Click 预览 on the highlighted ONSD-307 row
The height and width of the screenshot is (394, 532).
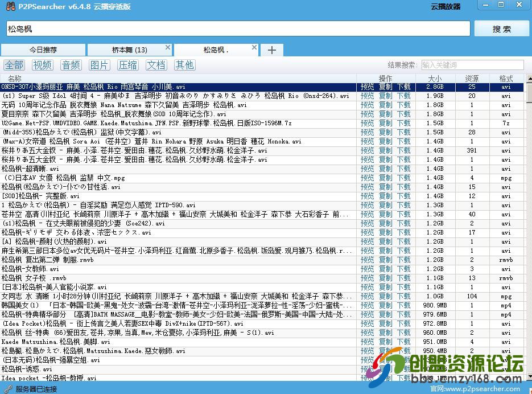tap(367, 87)
